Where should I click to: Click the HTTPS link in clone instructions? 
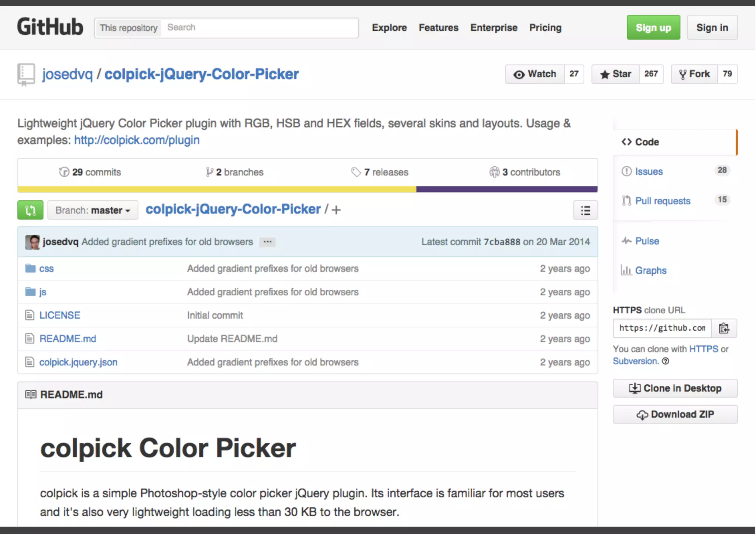[704, 349]
